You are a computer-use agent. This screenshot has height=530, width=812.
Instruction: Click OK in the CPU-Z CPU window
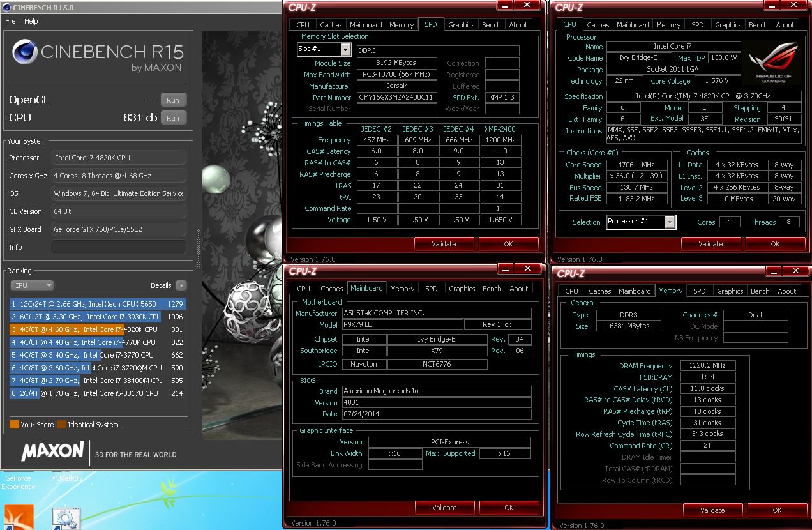coord(775,244)
